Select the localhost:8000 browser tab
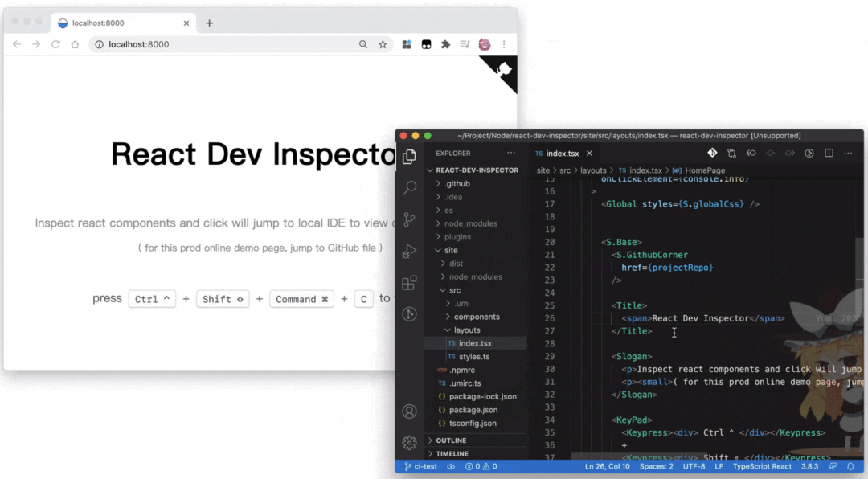 [x=98, y=23]
